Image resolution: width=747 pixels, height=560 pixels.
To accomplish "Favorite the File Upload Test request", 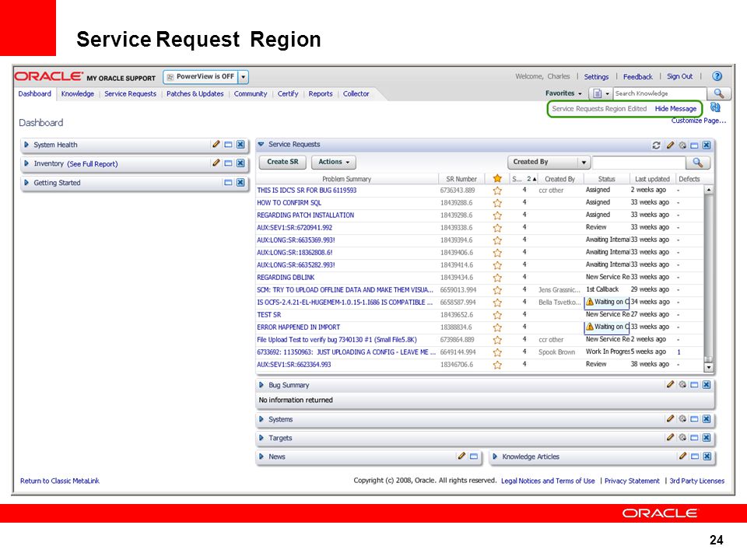I will [497, 340].
